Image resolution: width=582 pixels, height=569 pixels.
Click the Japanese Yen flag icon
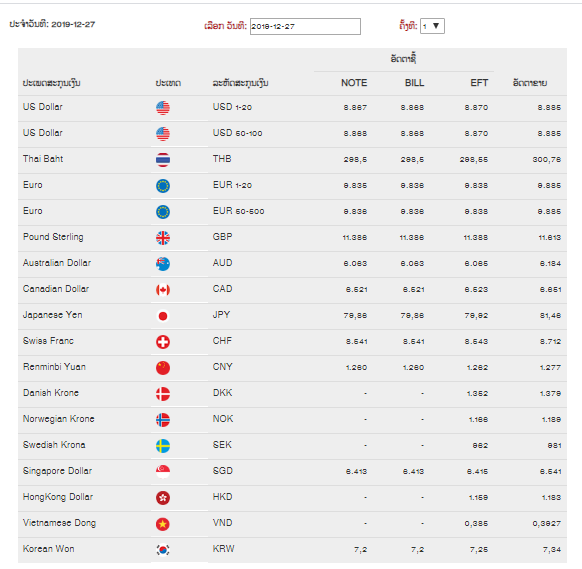[x=163, y=316]
